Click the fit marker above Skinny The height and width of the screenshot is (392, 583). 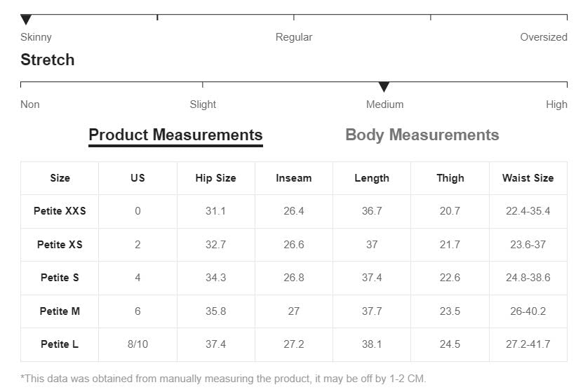pos(26,20)
